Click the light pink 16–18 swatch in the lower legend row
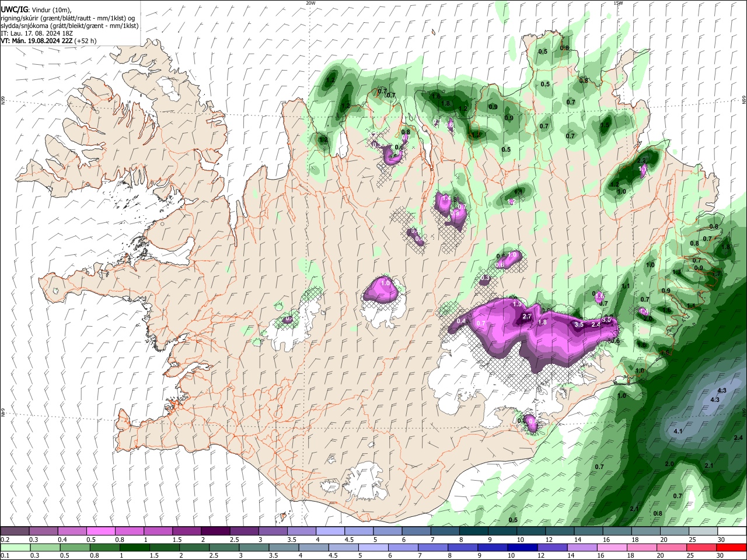747x560 pixels. (613, 547)
